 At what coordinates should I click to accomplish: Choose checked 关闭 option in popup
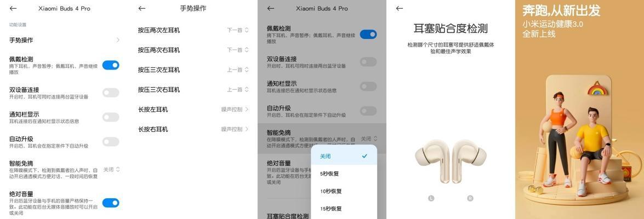(x=344, y=156)
